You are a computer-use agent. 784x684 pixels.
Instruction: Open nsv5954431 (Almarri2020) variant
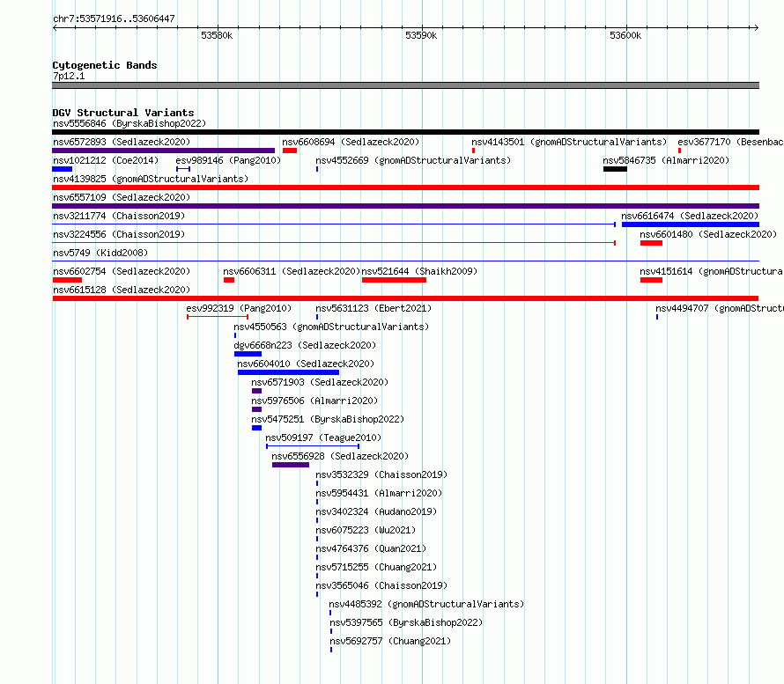click(379, 493)
